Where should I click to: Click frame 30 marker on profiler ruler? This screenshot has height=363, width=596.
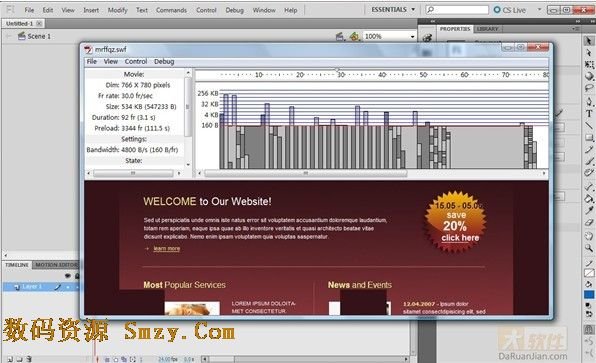341,75
